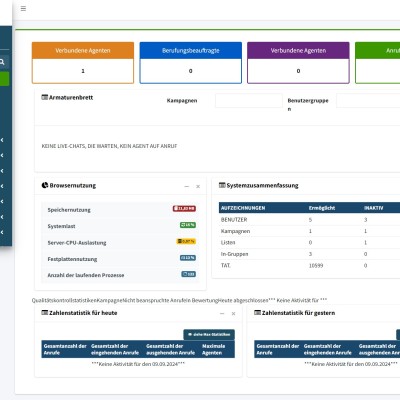Viewport: 400px width, 400px height.
Task: Click the sidebar search magnifier icon
Action: (x=2, y=62)
